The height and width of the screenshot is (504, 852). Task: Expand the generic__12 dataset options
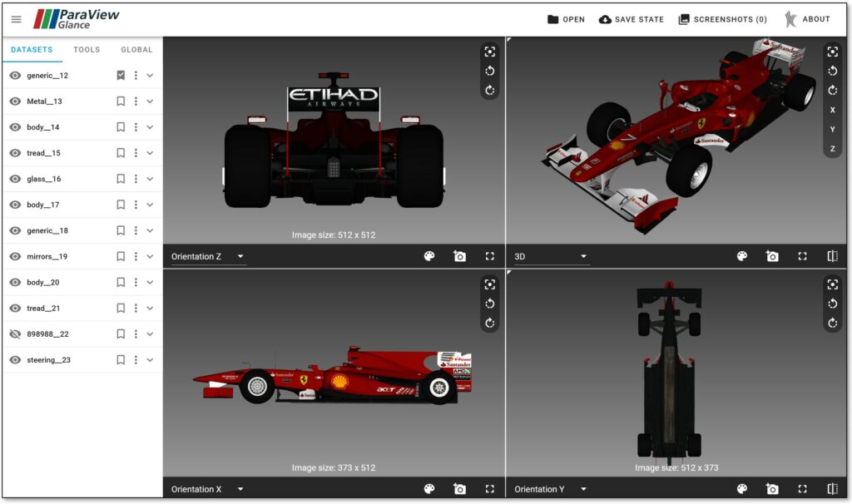pyautogui.click(x=150, y=76)
